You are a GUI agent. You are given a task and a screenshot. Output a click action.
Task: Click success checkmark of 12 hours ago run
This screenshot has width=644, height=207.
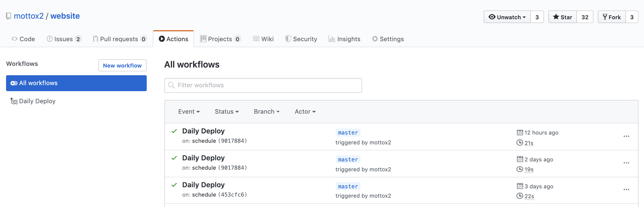coord(174,131)
